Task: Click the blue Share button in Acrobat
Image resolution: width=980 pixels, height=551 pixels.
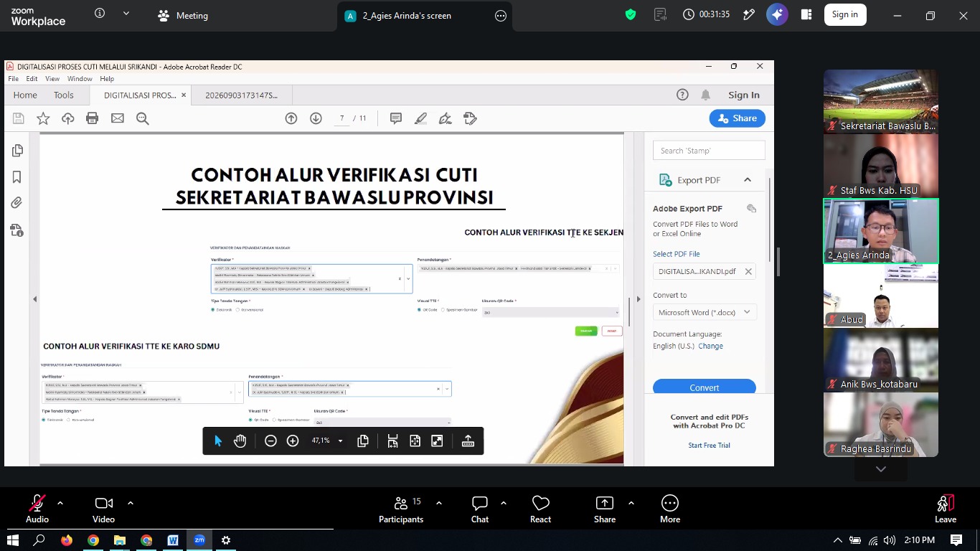Action: point(738,118)
